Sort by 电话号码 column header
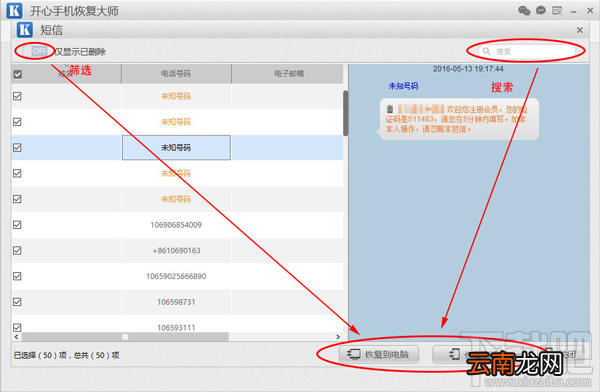600x392 pixels. pos(176,74)
